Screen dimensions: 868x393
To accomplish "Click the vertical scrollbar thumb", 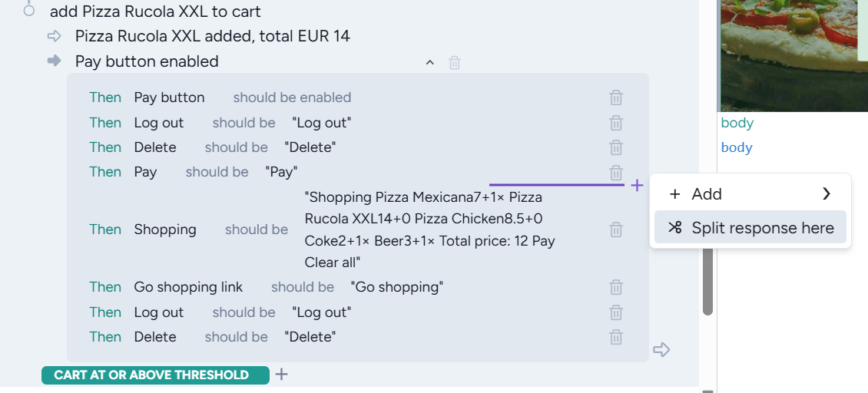I will pyautogui.click(x=707, y=280).
